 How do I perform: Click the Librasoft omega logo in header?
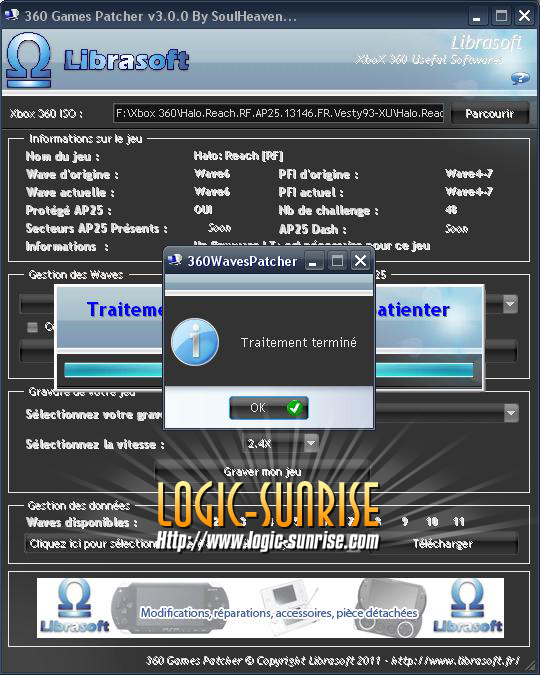[x=29, y=59]
